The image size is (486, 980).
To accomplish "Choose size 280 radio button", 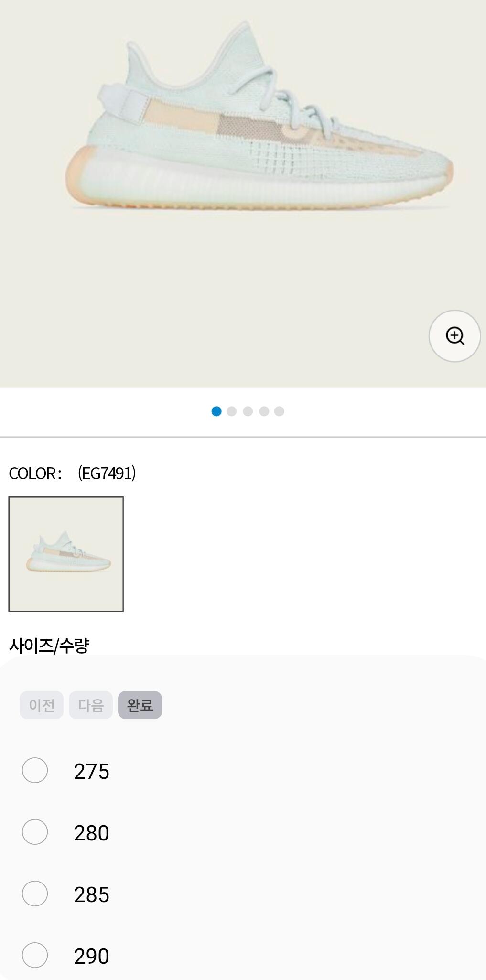I will pos(35,832).
